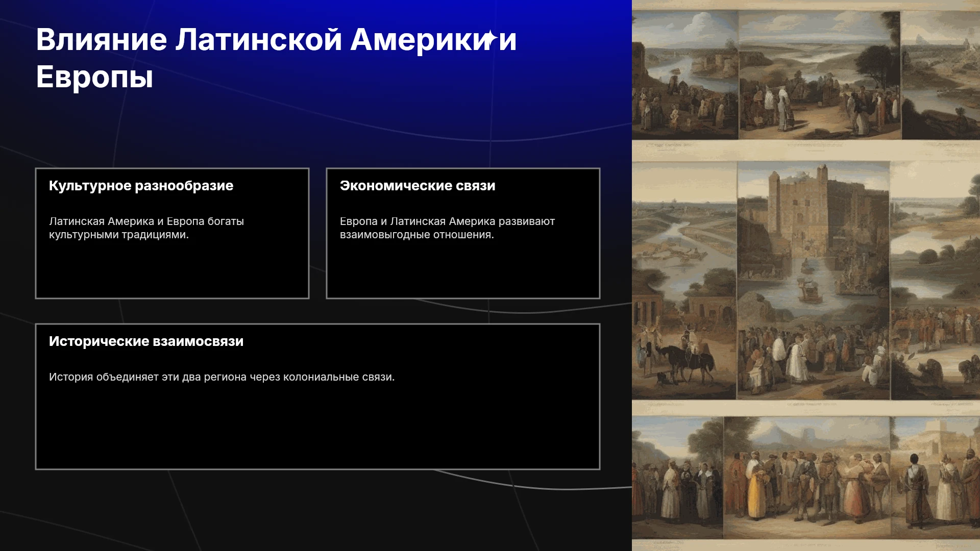Click the sparkle icon beside the title
This screenshot has width=980, height=551.
pos(490,38)
